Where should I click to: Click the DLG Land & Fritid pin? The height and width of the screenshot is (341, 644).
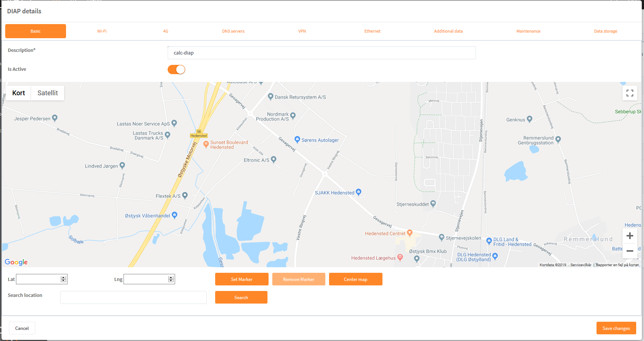(x=489, y=241)
